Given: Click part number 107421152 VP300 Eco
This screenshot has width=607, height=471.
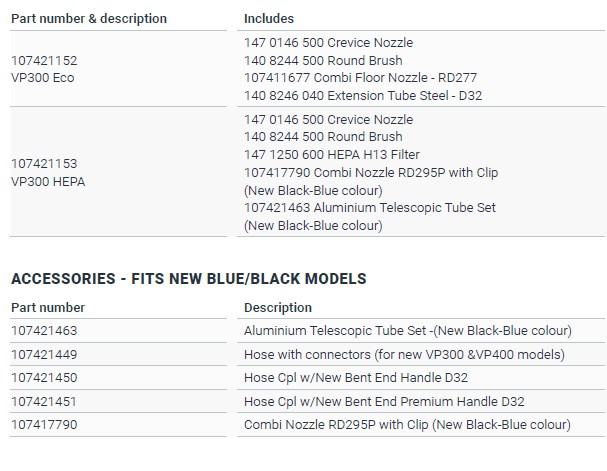Looking at the screenshot, I should [x=42, y=69].
